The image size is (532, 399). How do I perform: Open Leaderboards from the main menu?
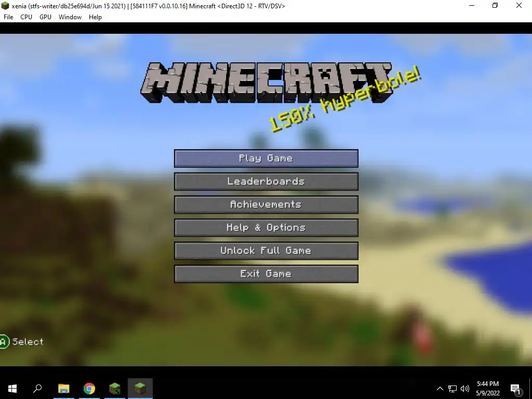[266, 181]
